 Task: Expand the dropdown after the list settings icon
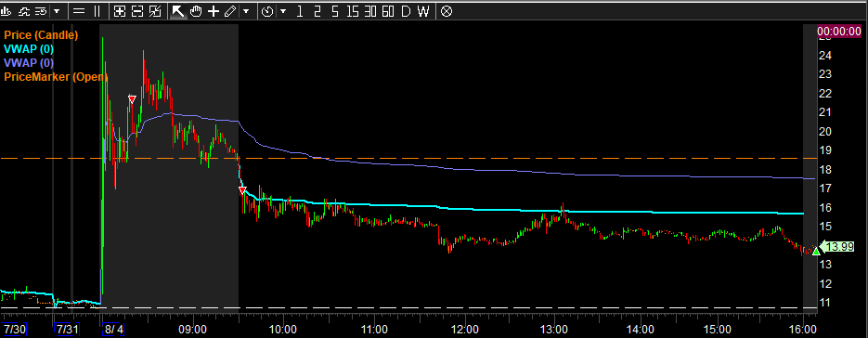[x=57, y=11]
